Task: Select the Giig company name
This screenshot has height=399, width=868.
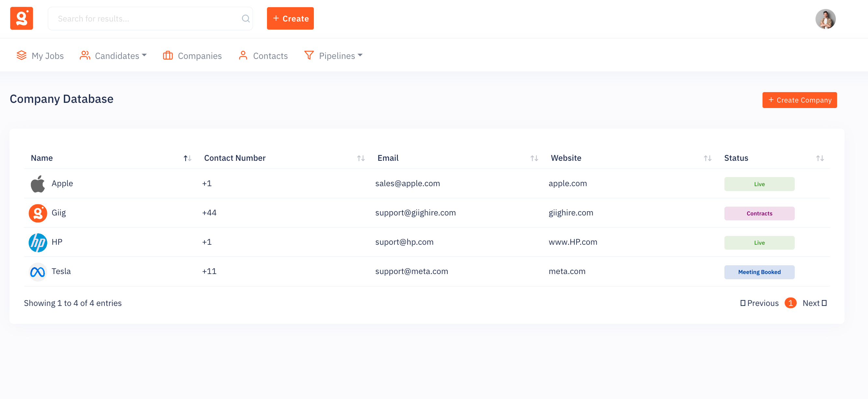Action: [59, 213]
